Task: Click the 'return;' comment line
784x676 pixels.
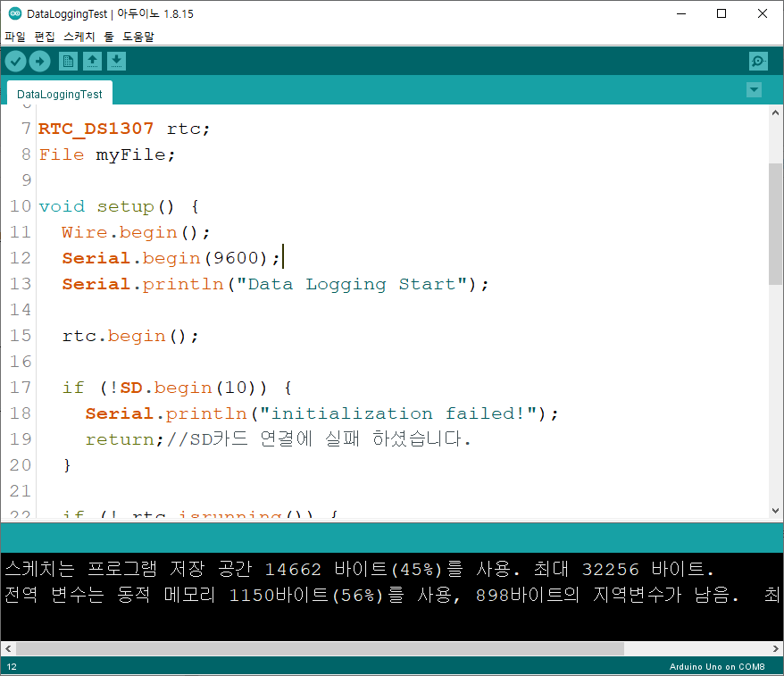Action: pyautogui.click(x=278, y=439)
